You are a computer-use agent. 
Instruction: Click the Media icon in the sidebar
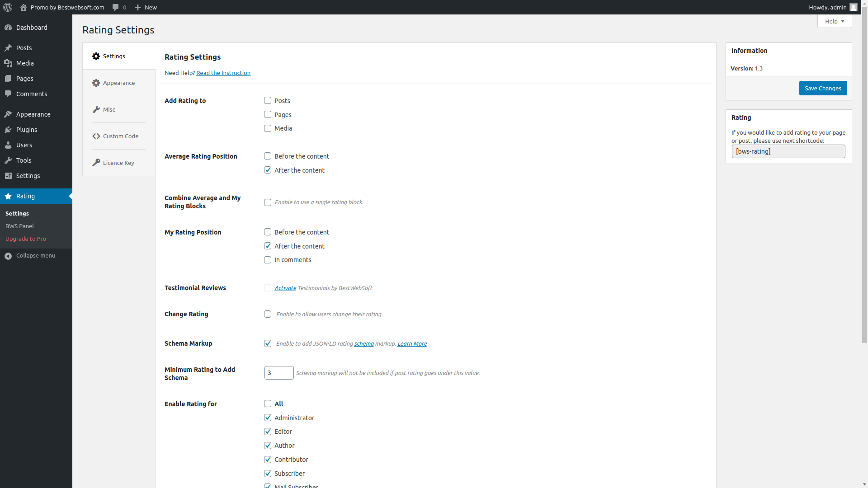[x=8, y=63]
